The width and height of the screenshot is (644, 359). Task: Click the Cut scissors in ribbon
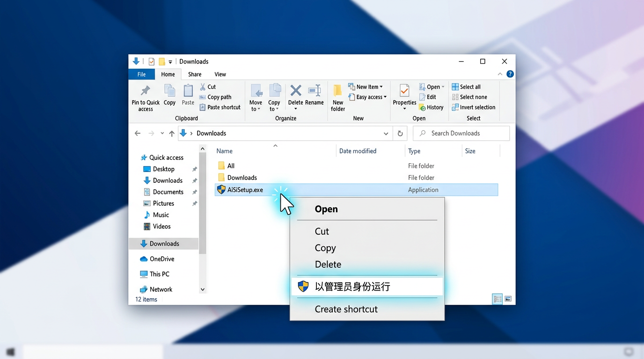203,87
